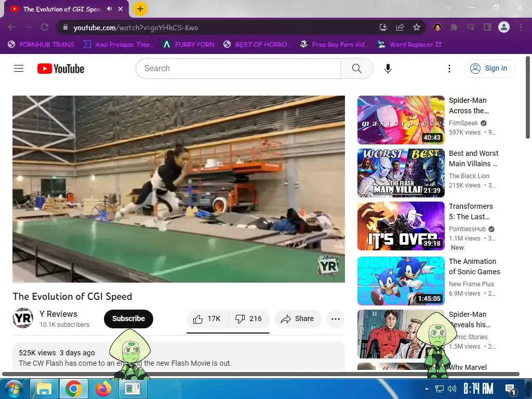Show hidden system tray icons

(427, 389)
